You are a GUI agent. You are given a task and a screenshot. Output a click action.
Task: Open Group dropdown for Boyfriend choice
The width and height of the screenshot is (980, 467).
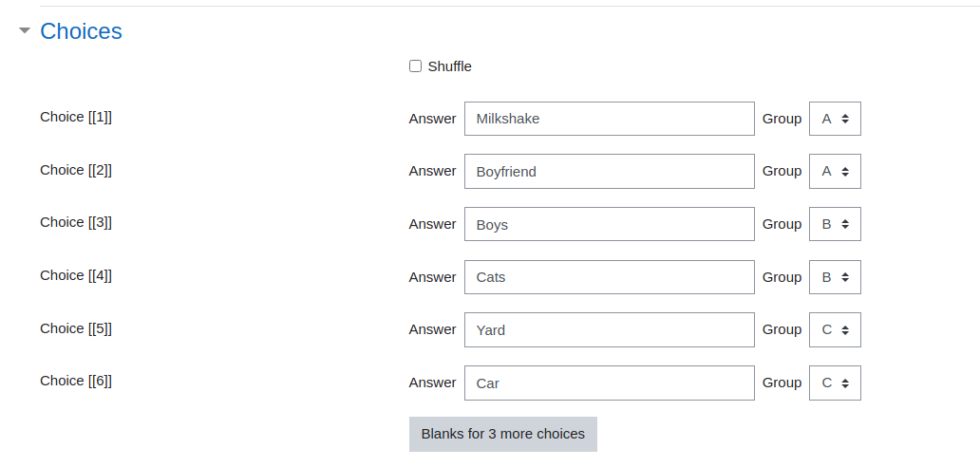835,171
